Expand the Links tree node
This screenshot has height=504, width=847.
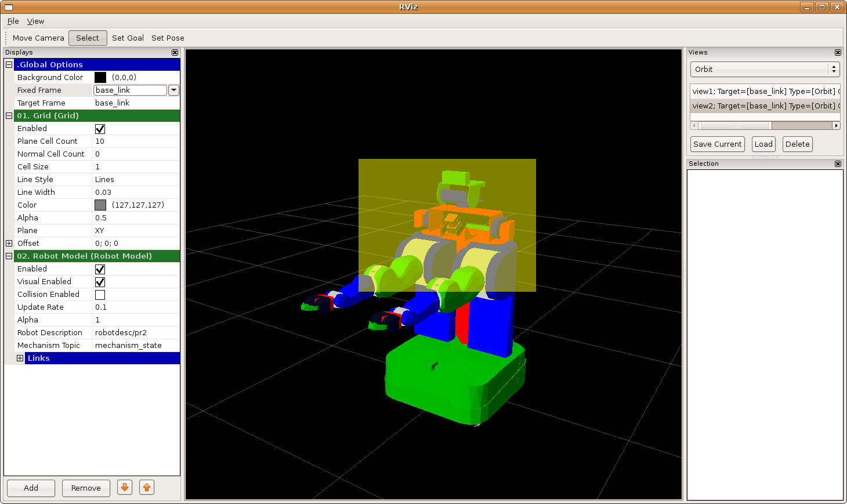point(20,358)
